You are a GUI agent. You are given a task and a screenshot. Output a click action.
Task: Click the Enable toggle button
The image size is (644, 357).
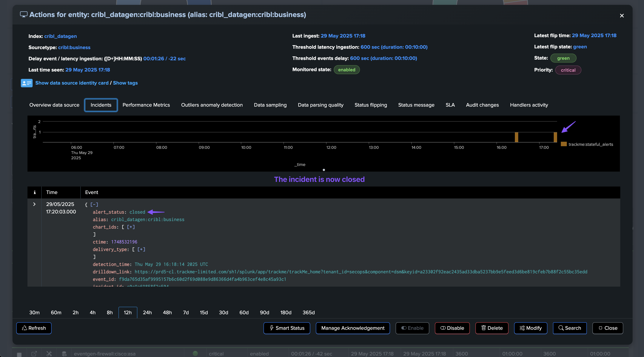pyautogui.click(x=412, y=328)
